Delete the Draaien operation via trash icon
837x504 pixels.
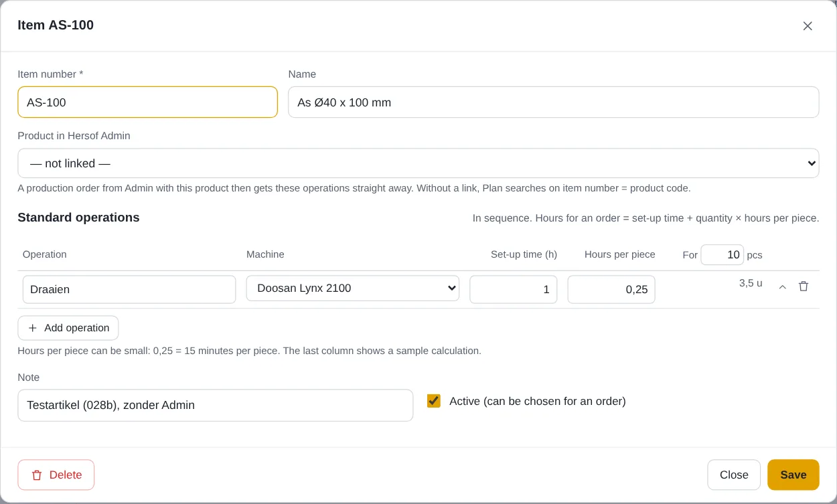coord(804,286)
